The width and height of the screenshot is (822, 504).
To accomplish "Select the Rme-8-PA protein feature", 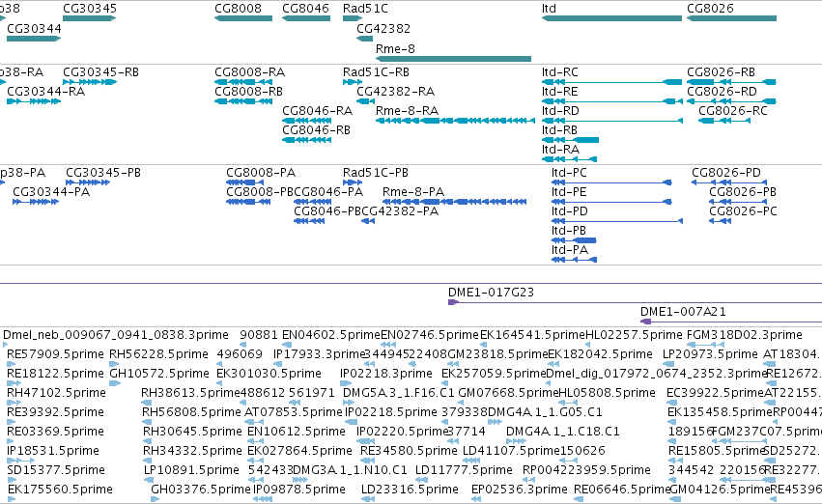I will [x=455, y=202].
